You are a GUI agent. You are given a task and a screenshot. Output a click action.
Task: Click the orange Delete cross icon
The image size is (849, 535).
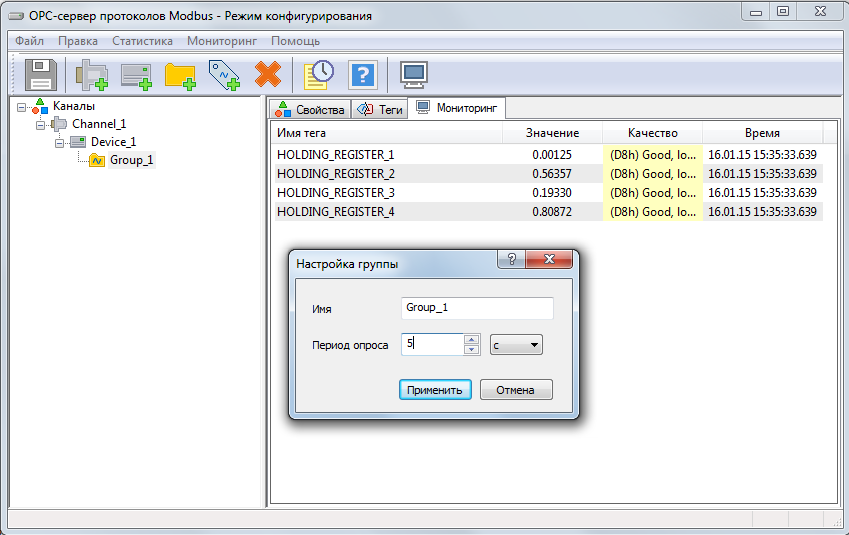pos(268,74)
